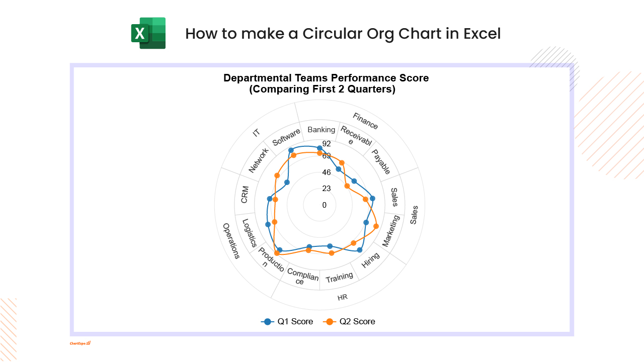This screenshot has width=644, height=362.
Task: Click the ChartExpo logo
Action: pos(80,343)
